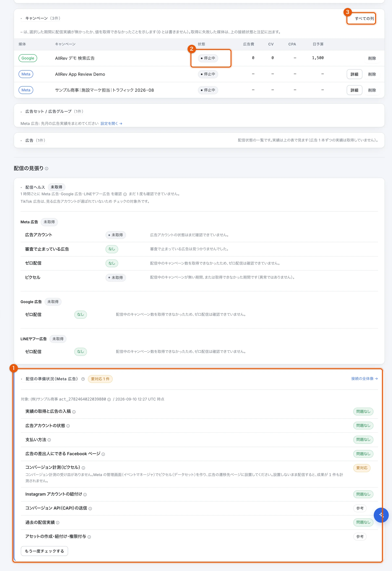Delete the サンプル商事 トラフィック 2026-08 campaign
This screenshot has width=392, height=571.
tap(372, 90)
